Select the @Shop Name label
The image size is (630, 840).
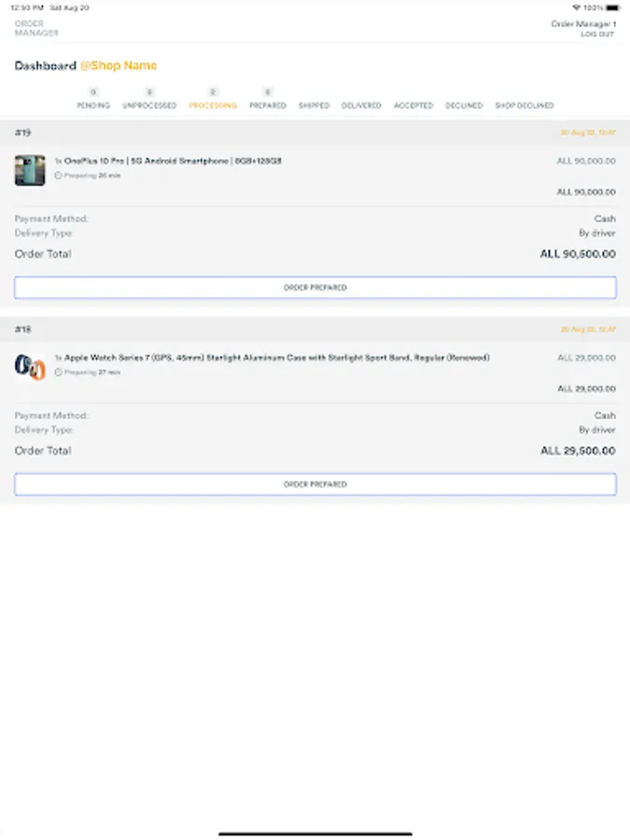[119, 65]
